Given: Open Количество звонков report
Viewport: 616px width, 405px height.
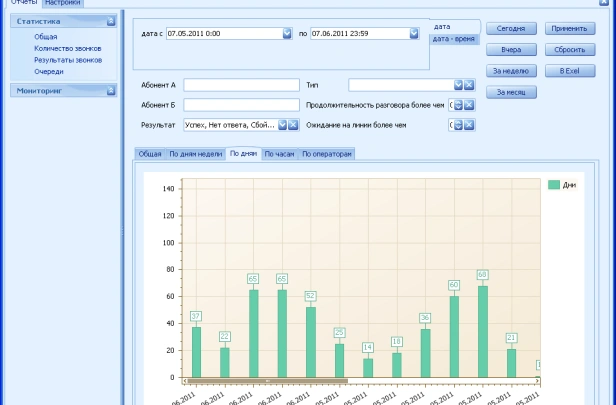Looking at the screenshot, I should (67, 48).
